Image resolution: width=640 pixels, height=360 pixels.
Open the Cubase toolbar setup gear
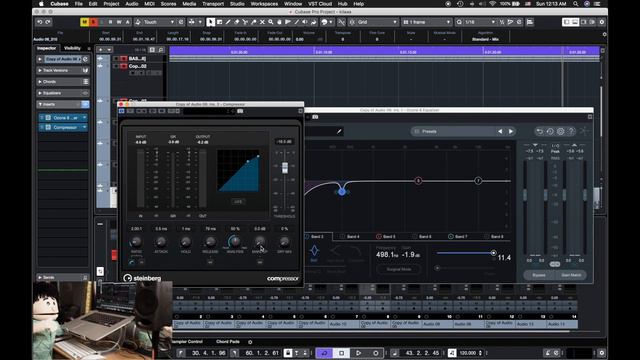tap(602, 22)
